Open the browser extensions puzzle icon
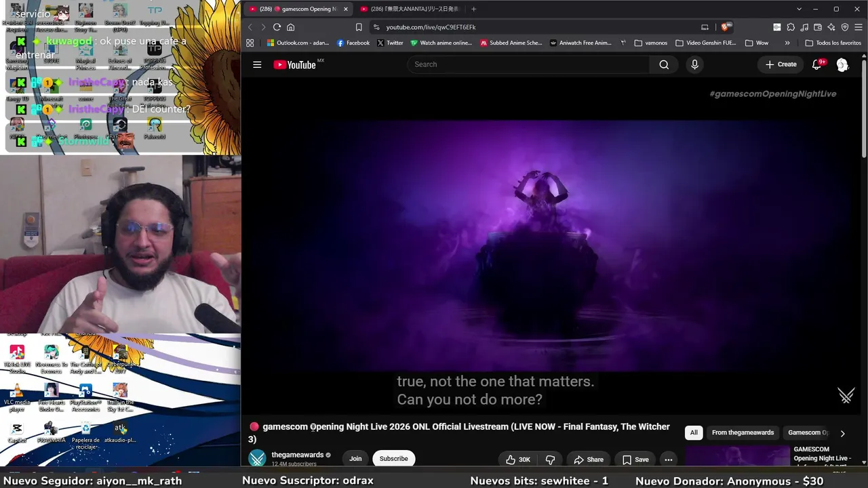868x488 pixels. 791,27
